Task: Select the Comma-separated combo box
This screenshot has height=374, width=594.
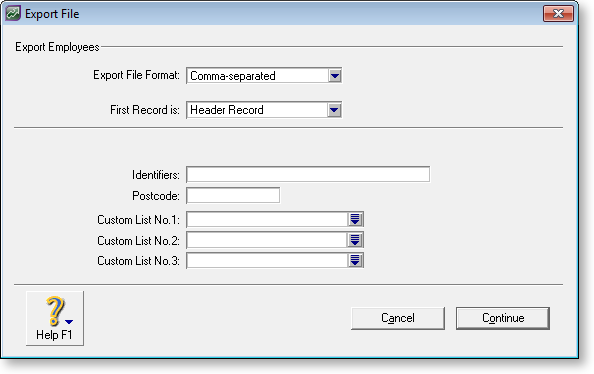Action: (x=264, y=76)
